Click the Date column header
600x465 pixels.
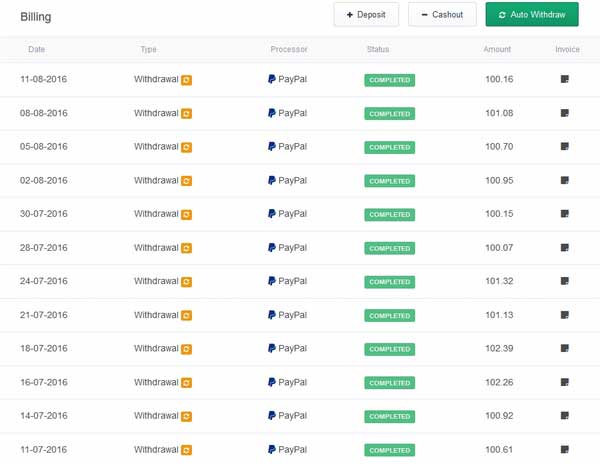pyautogui.click(x=36, y=49)
